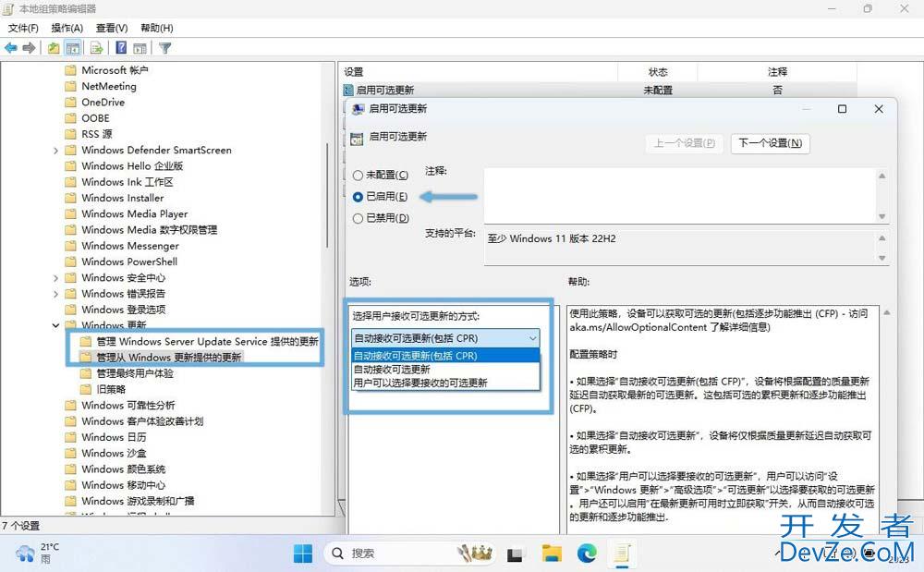Click the help pane scroll-up arrow
Viewport: 924px width, 572px height.
point(887,313)
